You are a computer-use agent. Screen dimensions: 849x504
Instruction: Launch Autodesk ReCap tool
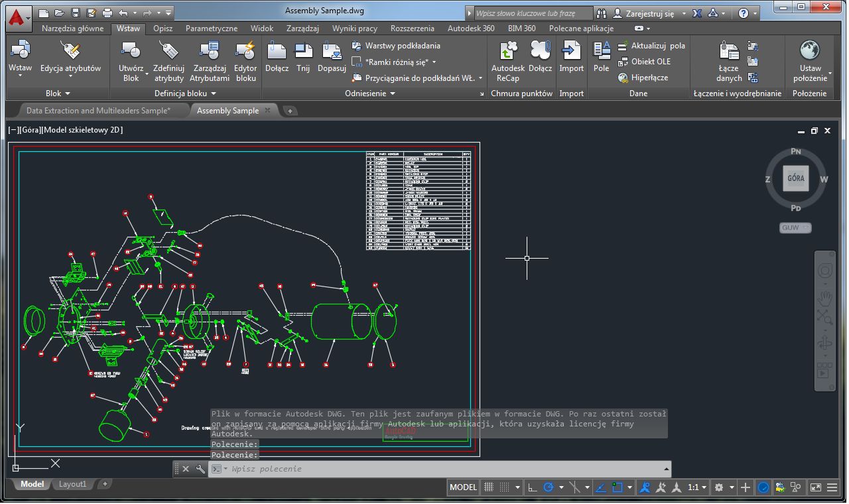tap(507, 61)
